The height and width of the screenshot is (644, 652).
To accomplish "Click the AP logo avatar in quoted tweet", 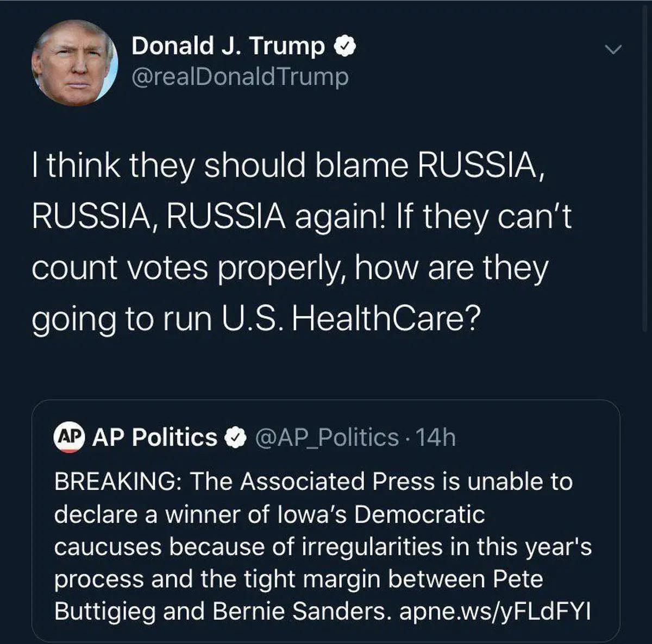I will [x=70, y=437].
